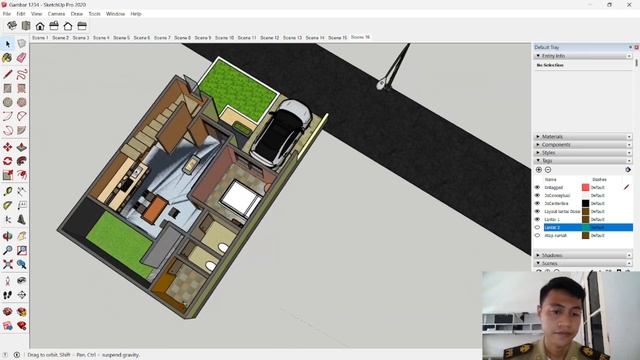Open the Draw menu
Screen dimensions: 640x360
[77, 14]
